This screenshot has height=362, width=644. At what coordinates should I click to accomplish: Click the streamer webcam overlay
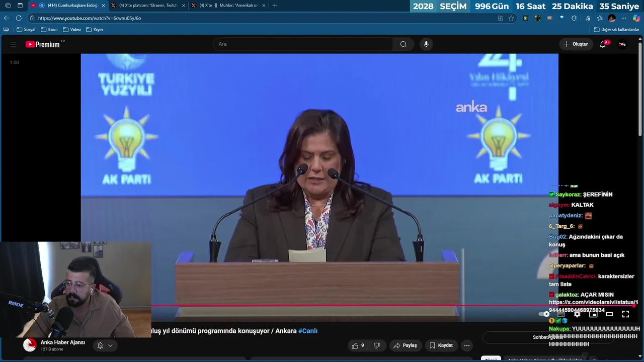click(75, 290)
